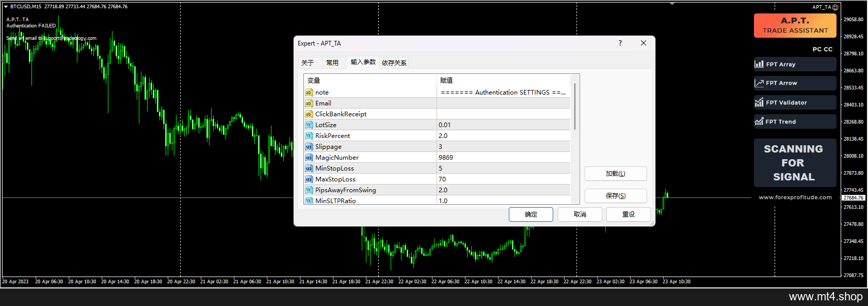Click the MinStopLoss integer type icon
868x306 pixels.
click(309, 169)
